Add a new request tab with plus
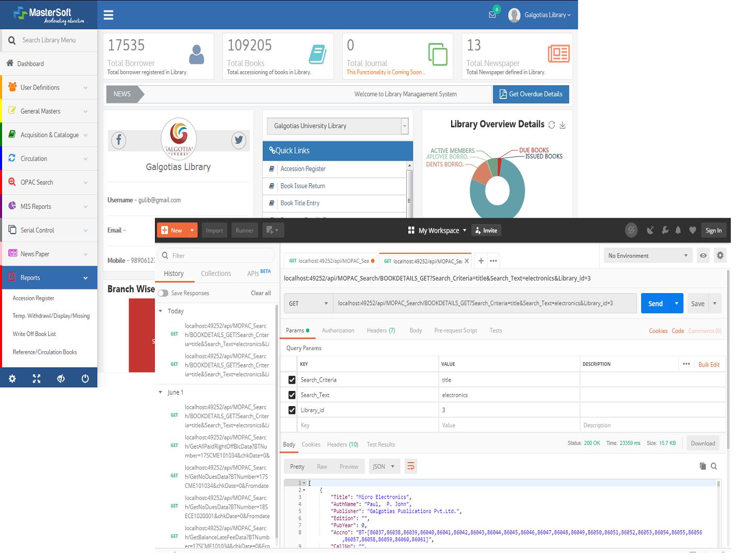Screen dimensions: 738x560 (481, 261)
